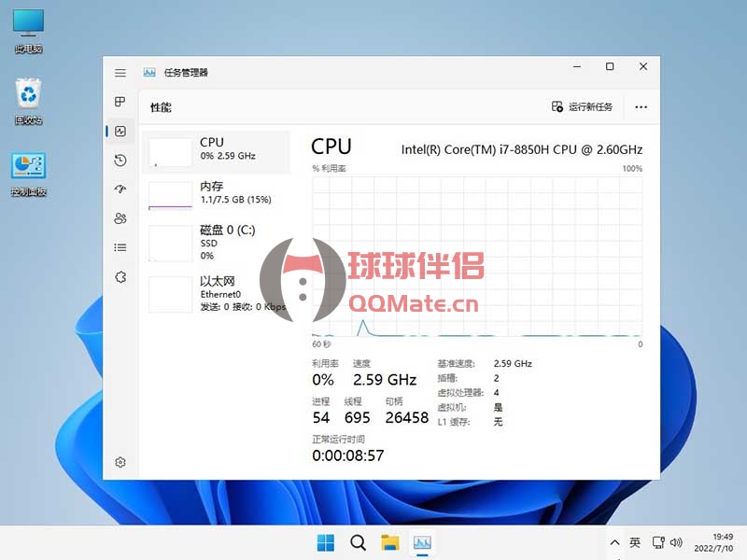The width and height of the screenshot is (747, 560).
Task: Click 运行新任务 (Run new task) button
Action: click(583, 107)
